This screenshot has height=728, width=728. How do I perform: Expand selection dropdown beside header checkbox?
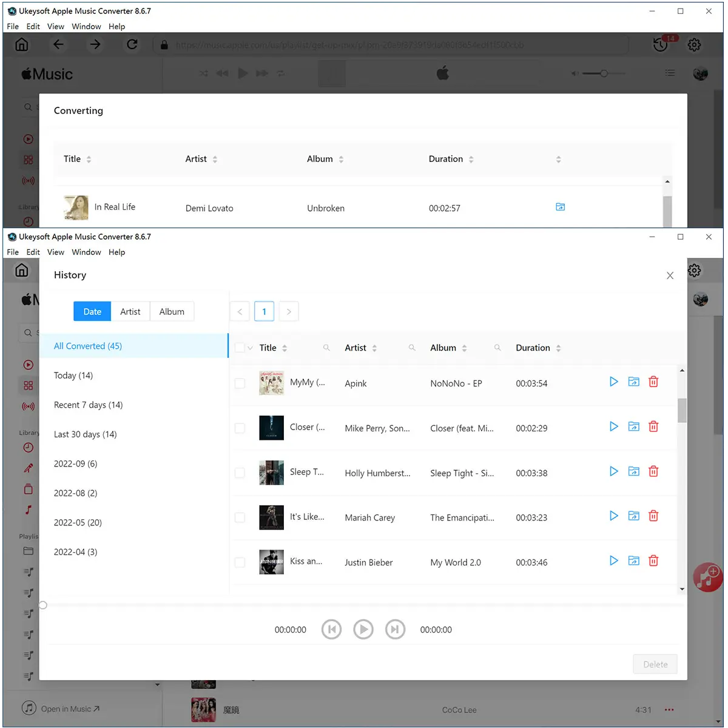(x=250, y=348)
